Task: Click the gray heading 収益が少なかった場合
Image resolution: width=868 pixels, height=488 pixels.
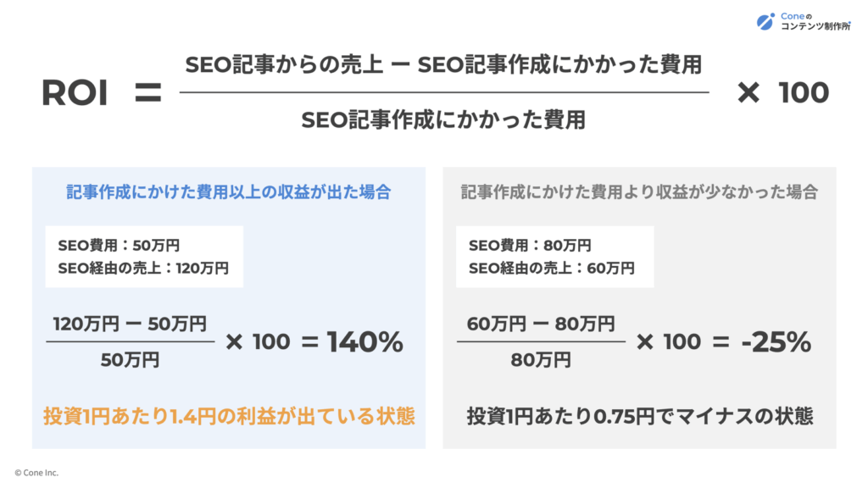Action: (x=737, y=192)
